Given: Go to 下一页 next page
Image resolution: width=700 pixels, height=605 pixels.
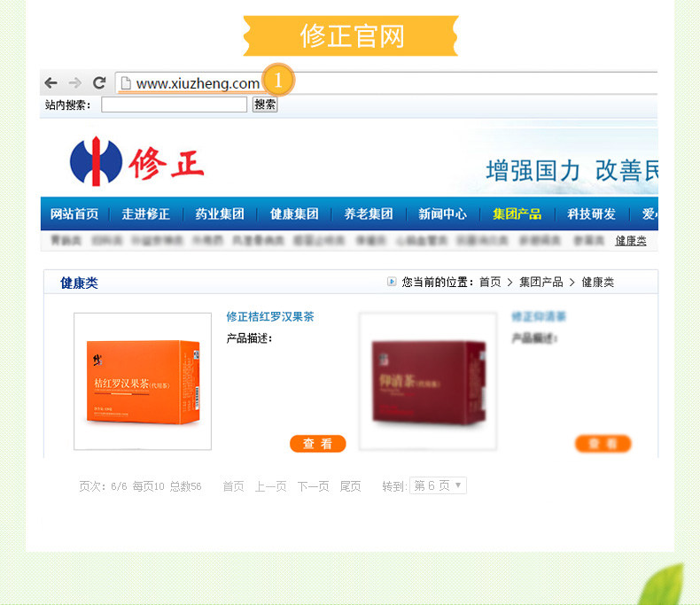Looking at the screenshot, I should pyautogui.click(x=313, y=486).
